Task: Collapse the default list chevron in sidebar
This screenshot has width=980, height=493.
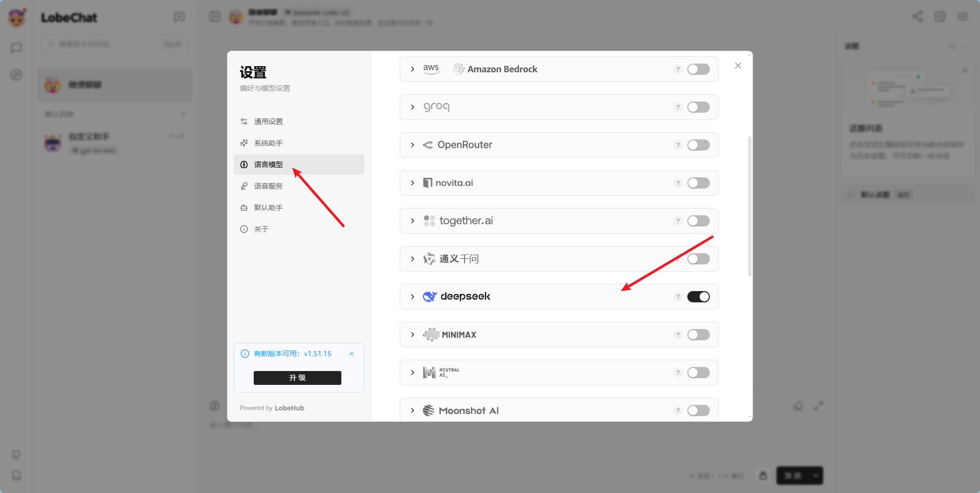Action: tap(183, 114)
